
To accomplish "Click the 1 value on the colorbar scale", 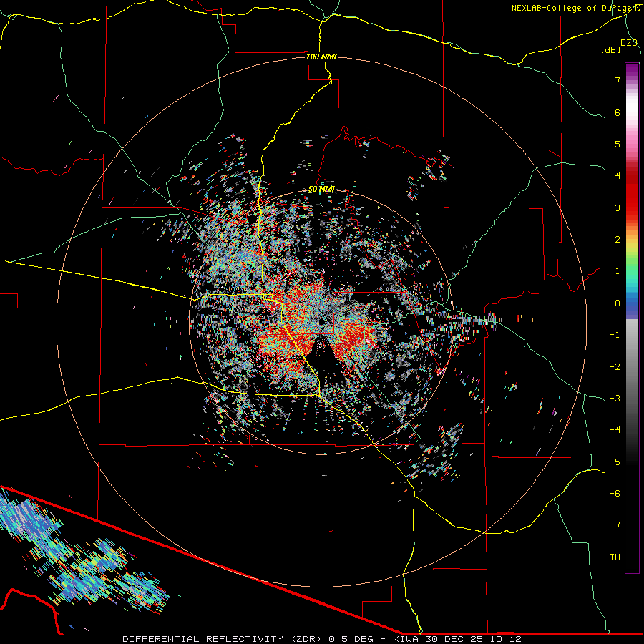I will point(618,271).
